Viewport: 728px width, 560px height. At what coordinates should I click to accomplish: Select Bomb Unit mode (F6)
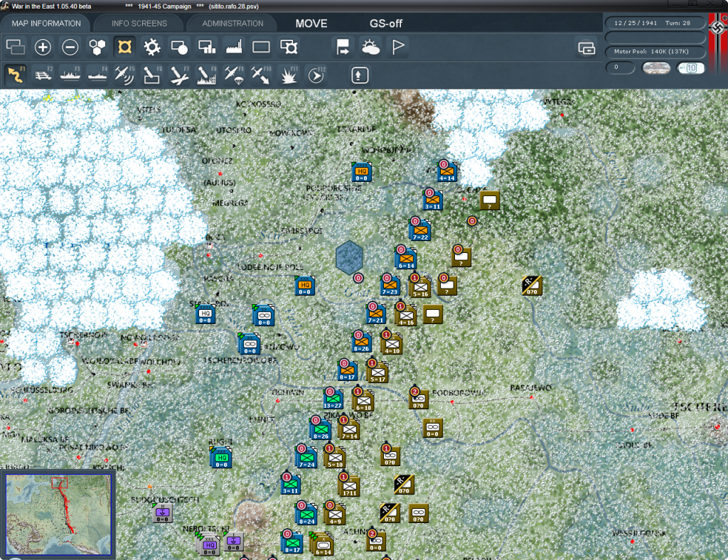(x=152, y=75)
